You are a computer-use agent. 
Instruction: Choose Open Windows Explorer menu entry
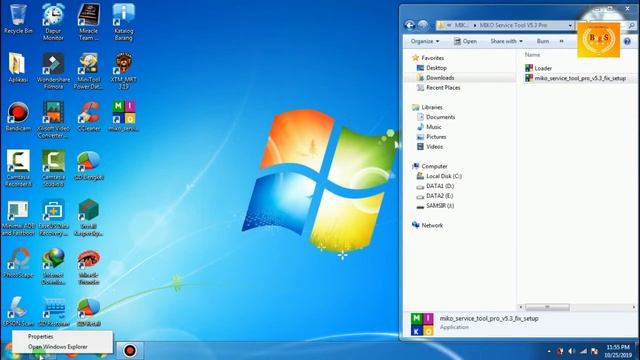coord(58,347)
